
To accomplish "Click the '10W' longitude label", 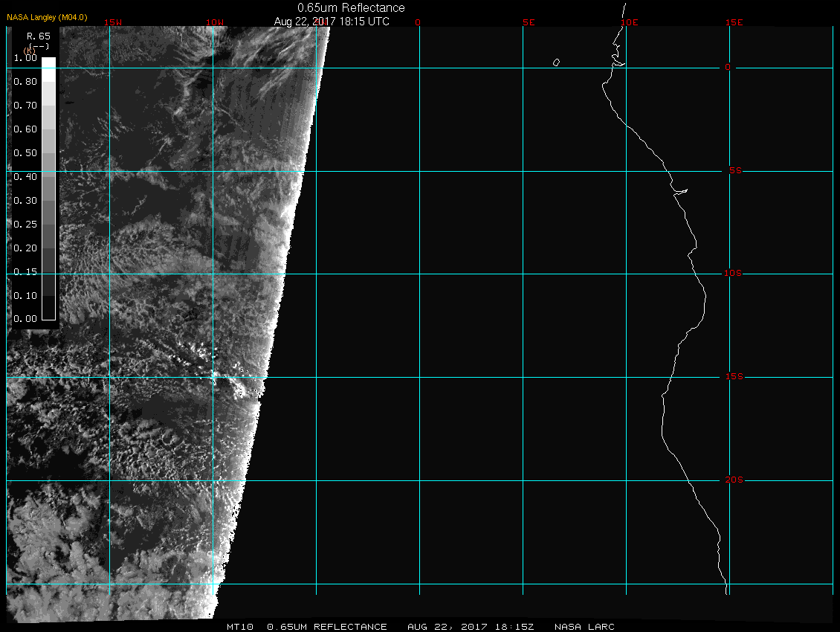I will [215, 22].
